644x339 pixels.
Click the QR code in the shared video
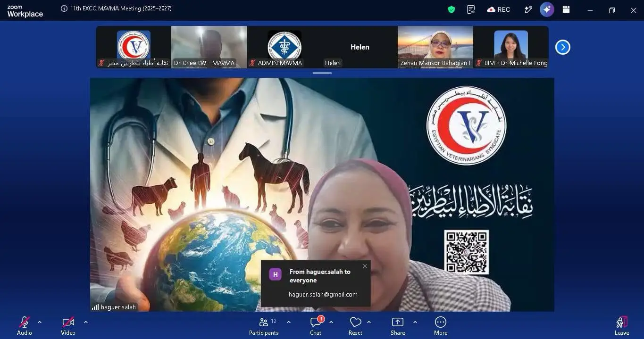[x=466, y=252]
